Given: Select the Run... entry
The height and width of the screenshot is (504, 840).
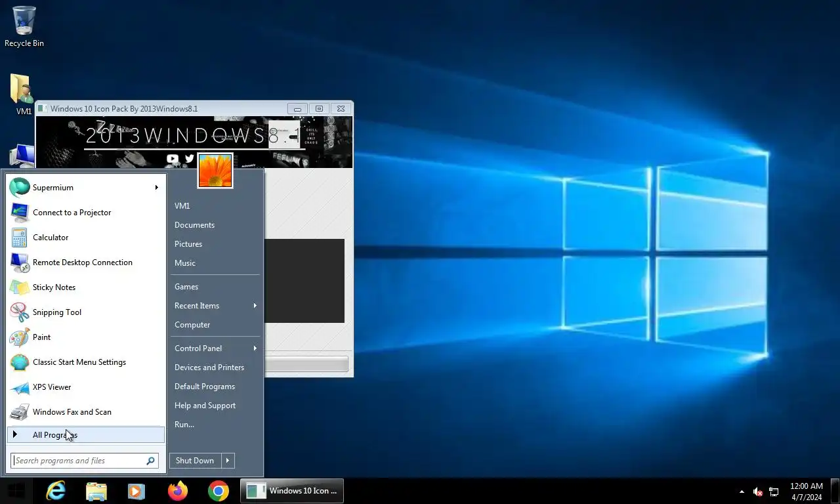Looking at the screenshot, I should coord(216,425).
